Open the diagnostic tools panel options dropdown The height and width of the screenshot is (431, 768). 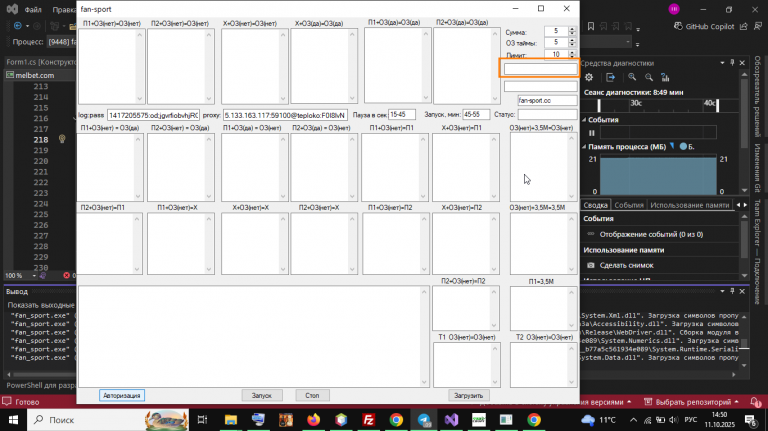pyautogui.click(x=722, y=63)
